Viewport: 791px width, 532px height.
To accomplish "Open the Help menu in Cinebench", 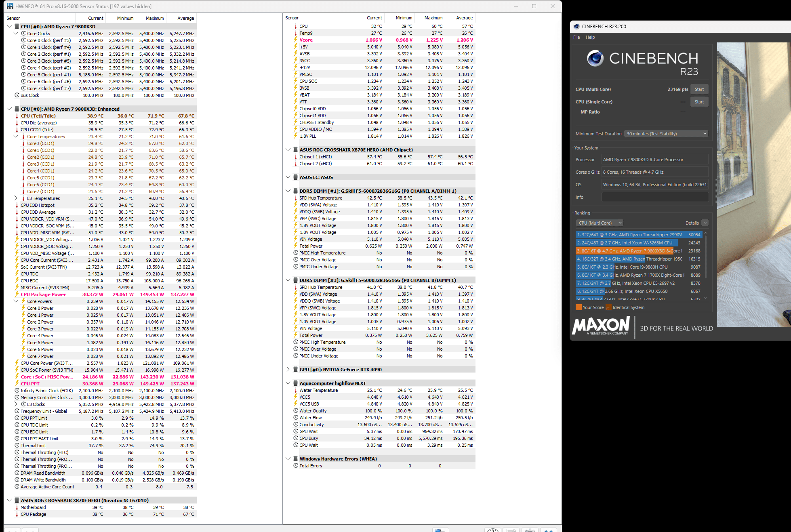I will click(590, 37).
